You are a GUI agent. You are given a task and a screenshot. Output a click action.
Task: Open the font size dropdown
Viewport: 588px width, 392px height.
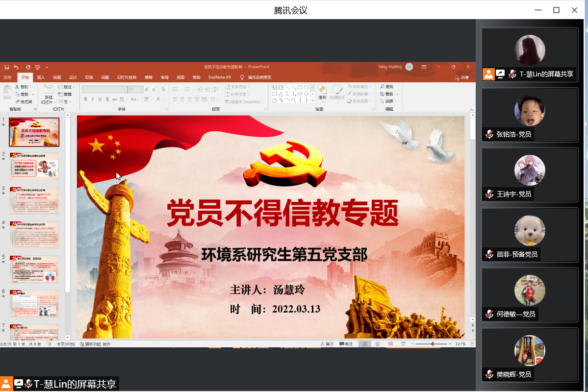tap(141, 90)
